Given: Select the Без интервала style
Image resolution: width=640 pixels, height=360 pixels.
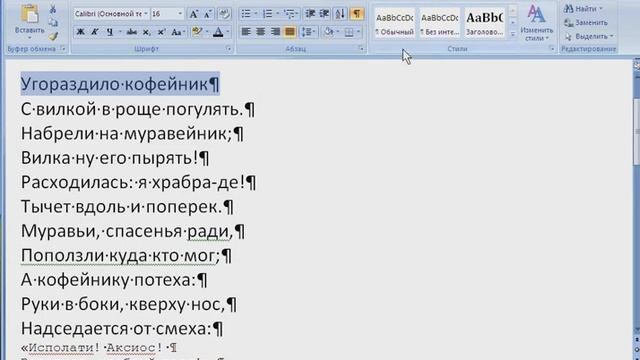Looking at the screenshot, I should (x=439, y=23).
